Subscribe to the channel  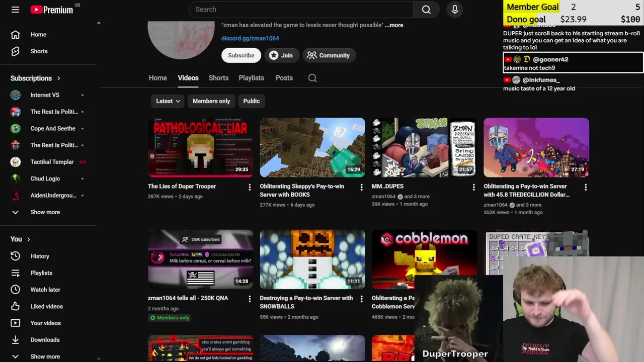241,55
